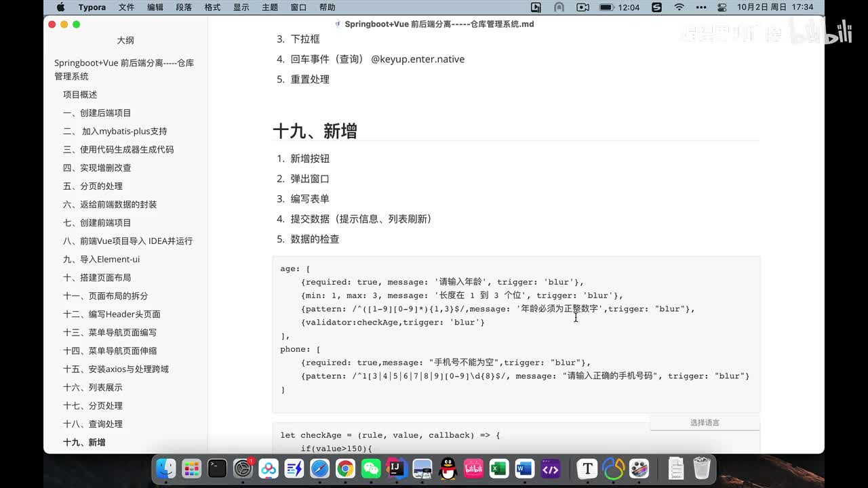Click the document title in outline top

pos(124,70)
